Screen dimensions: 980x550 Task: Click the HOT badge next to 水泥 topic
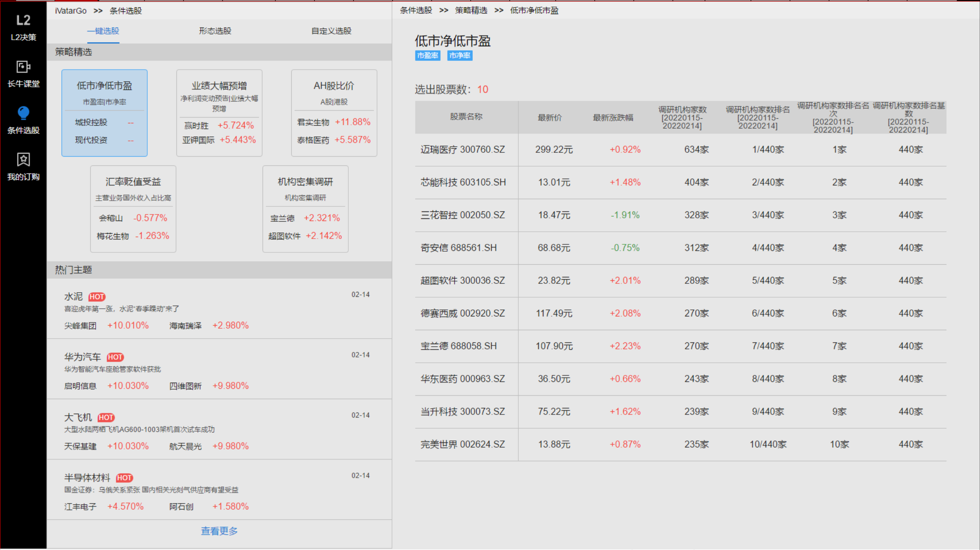(97, 296)
